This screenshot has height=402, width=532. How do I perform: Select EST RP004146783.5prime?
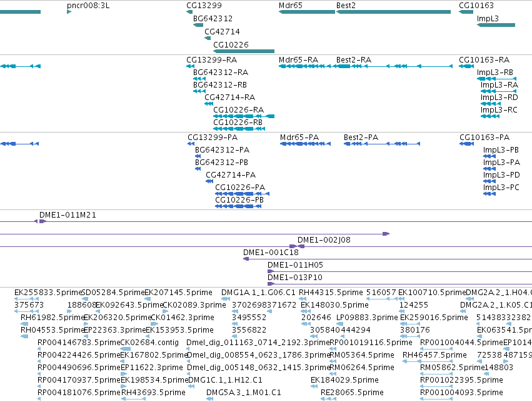39,349
